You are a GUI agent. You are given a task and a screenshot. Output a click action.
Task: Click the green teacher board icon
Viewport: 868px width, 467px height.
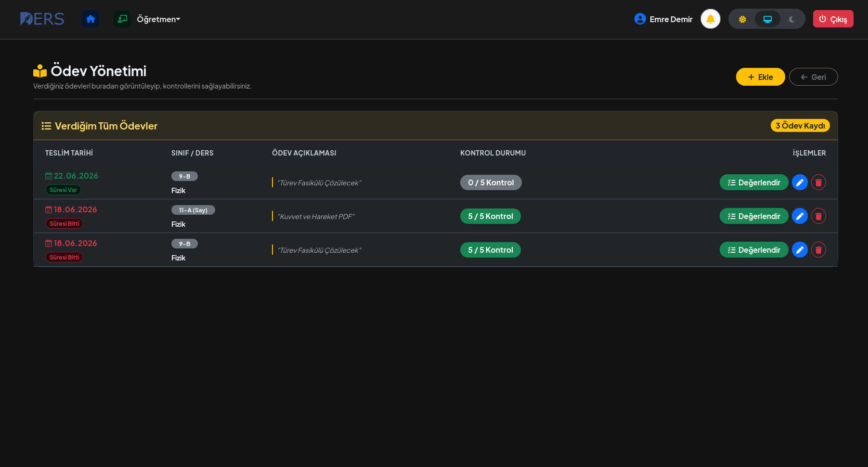[x=122, y=19]
